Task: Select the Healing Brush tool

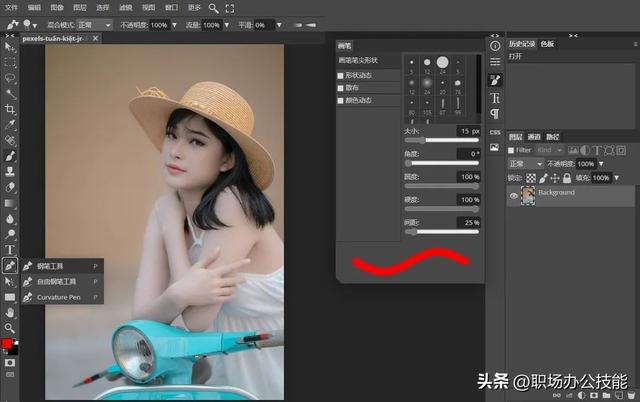Action: click(x=10, y=140)
